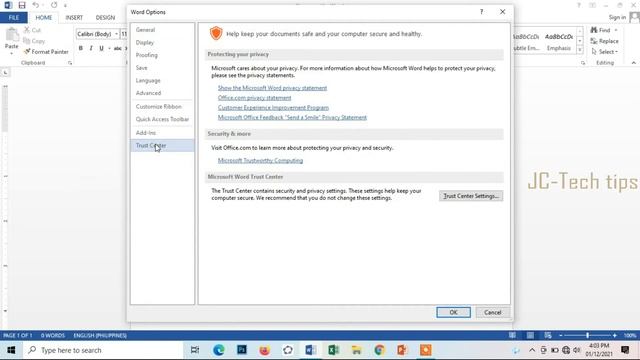Viewport: 640px width, 360px height.
Task: Open the Font name Calibri dropdown
Action: pos(116,34)
